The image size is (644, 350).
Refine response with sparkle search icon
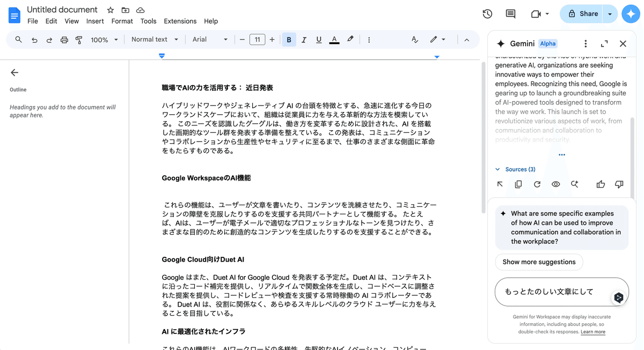(x=575, y=184)
